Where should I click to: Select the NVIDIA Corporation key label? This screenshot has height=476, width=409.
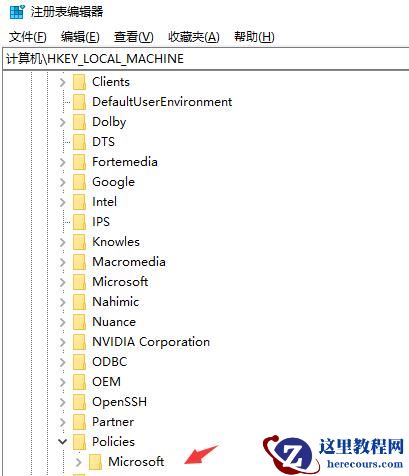click(x=151, y=342)
